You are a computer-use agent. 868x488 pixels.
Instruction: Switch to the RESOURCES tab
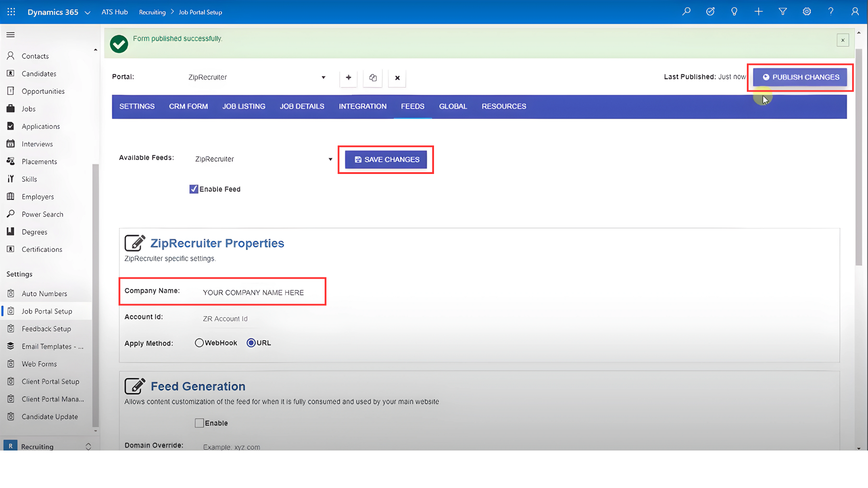tap(504, 107)
